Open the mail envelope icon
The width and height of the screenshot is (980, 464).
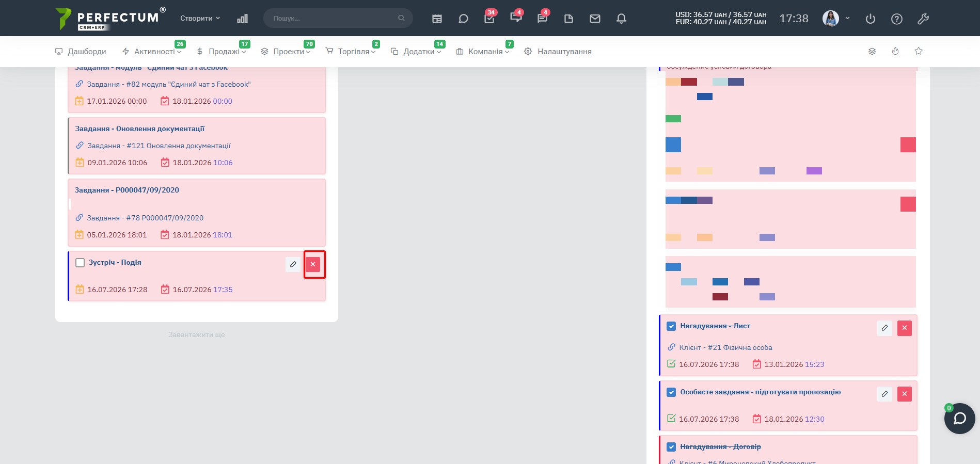pos(595,19)
